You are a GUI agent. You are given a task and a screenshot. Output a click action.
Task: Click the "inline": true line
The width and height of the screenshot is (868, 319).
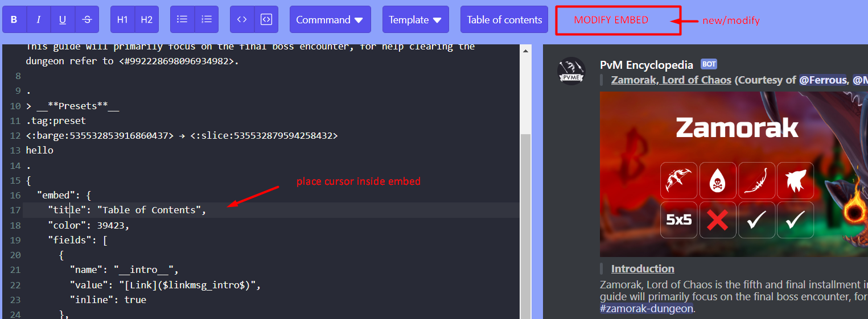pos(108,300)
